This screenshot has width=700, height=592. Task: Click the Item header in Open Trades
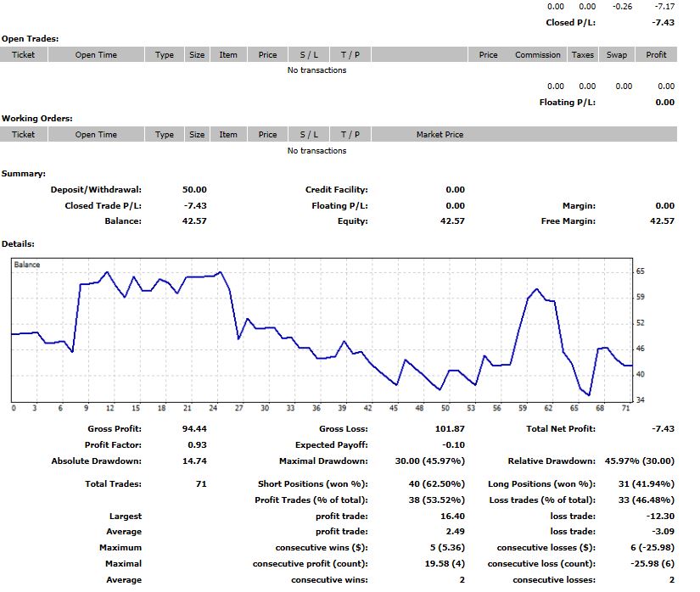tap(228, 54)
